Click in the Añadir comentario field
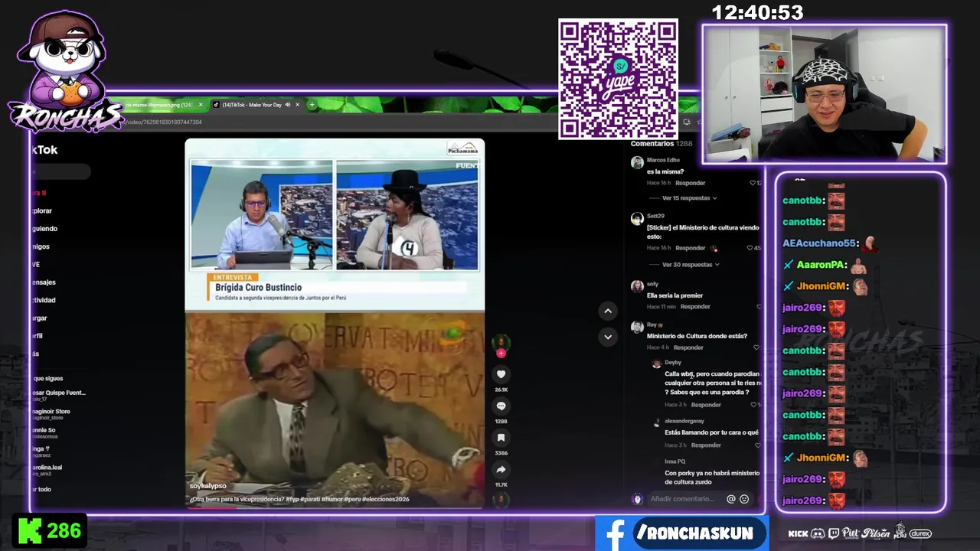The image size is (980, 551). pyautogui.click(x=682, y=499)
